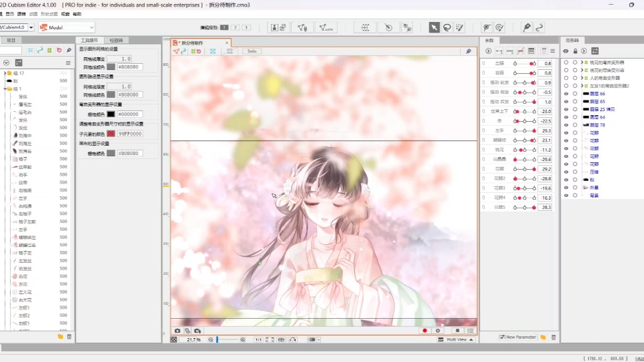Expand the 左发1的弯曲变形器2 deformer
Screen dimensions: 644x362
tap(581, 86)
